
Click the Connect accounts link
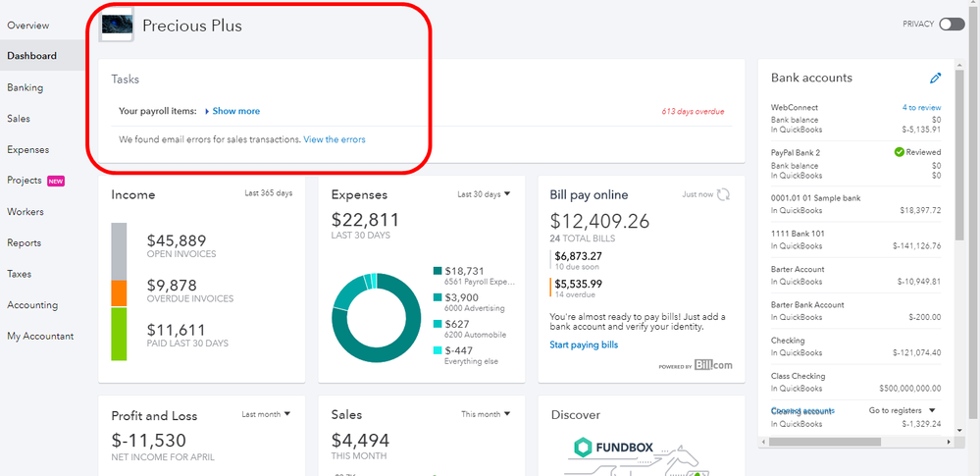pyautogui.click(x=802, y=410)
